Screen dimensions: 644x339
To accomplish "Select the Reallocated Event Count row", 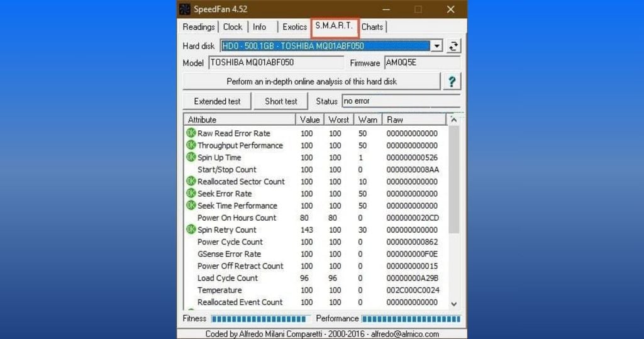I will click(316, 302).
